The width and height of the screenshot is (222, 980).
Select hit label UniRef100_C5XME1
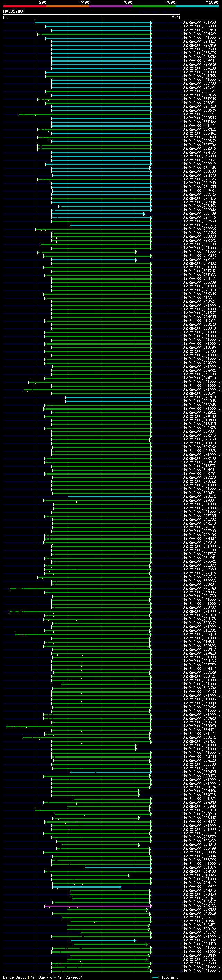click(x=199, y=129)
